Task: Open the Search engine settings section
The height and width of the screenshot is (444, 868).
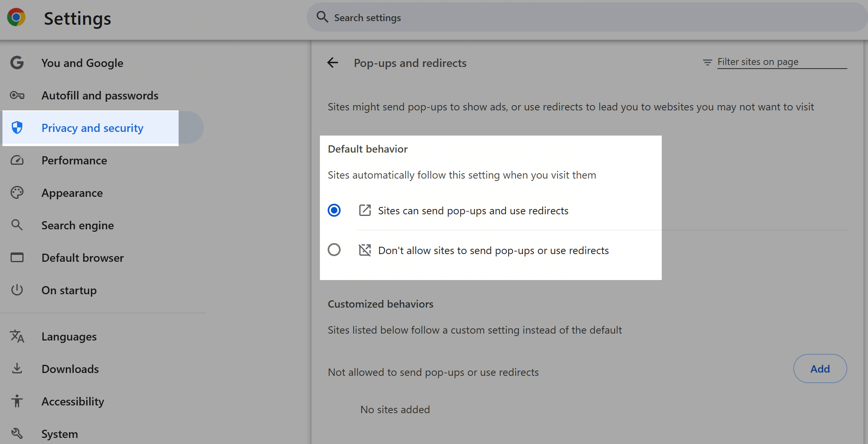Action: 78,225
